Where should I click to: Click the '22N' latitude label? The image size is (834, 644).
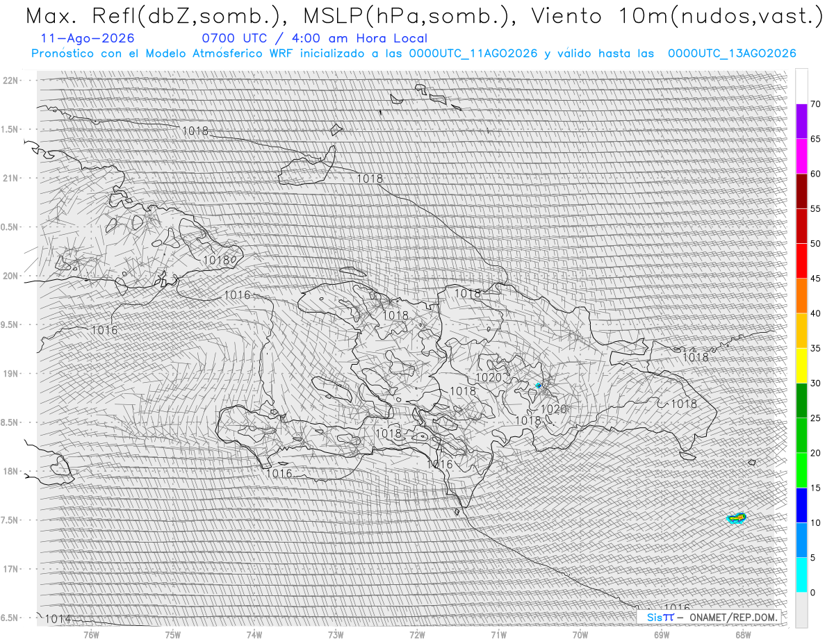point(12,81)
